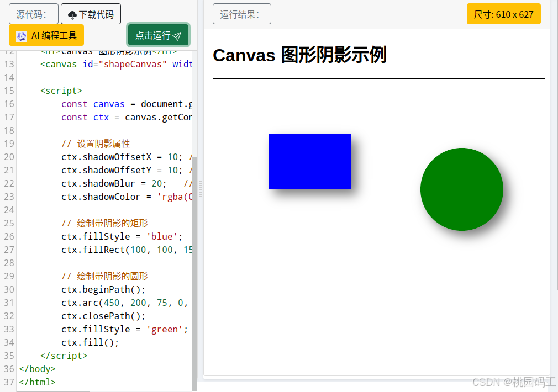Click the green circle on canvas

coord(461,189)
